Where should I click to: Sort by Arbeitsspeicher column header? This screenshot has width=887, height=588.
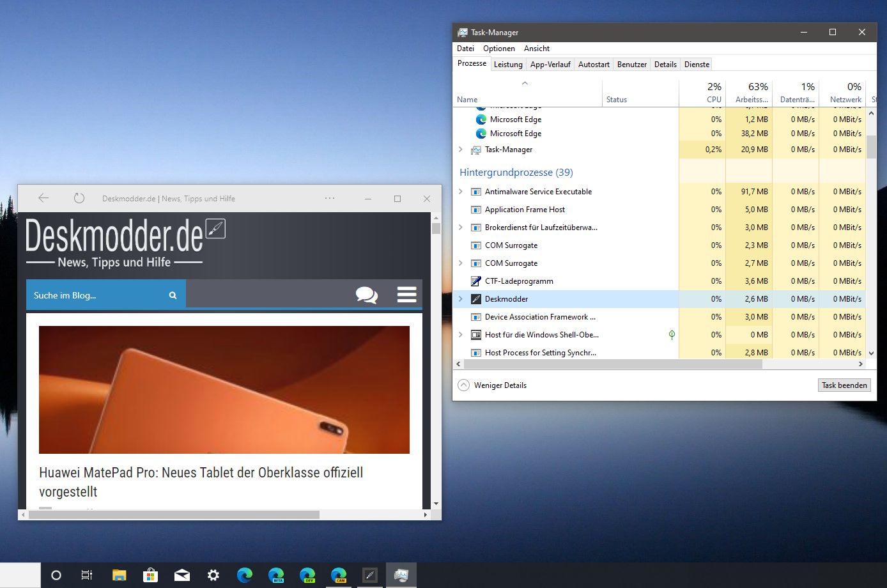tap(749, 92)
